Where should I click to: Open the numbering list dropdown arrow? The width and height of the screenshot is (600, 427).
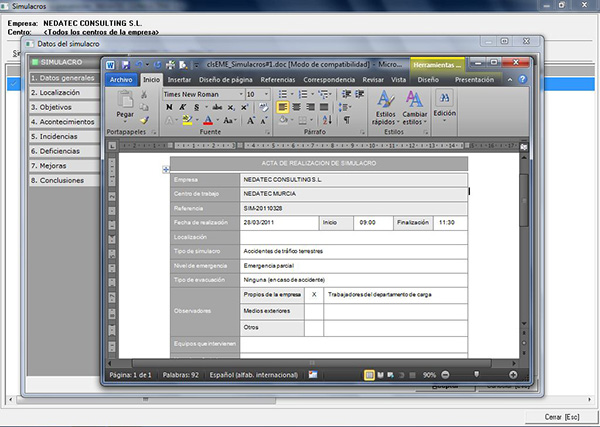[313, 94]
